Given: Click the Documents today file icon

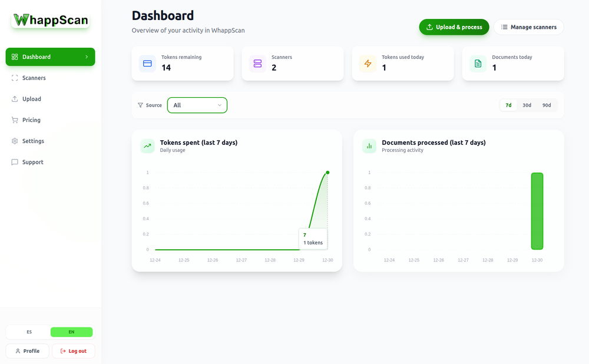Looking at the screenshot, I should [478, 64].
